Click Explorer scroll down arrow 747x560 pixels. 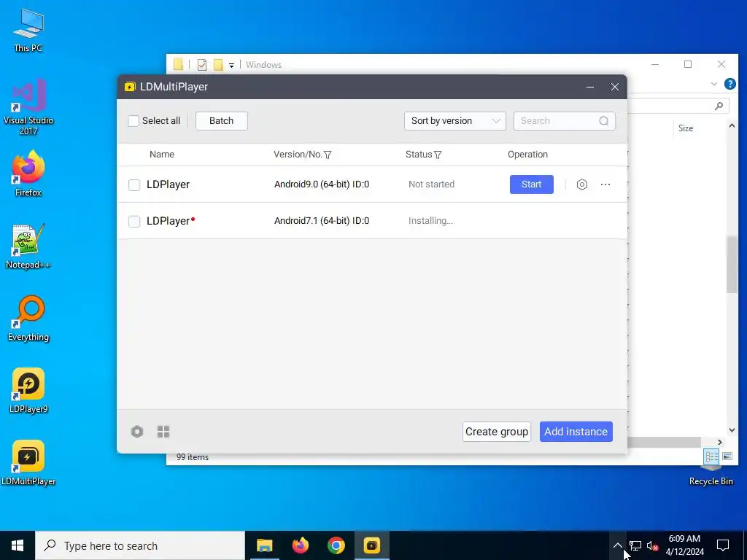click(732, 430)
